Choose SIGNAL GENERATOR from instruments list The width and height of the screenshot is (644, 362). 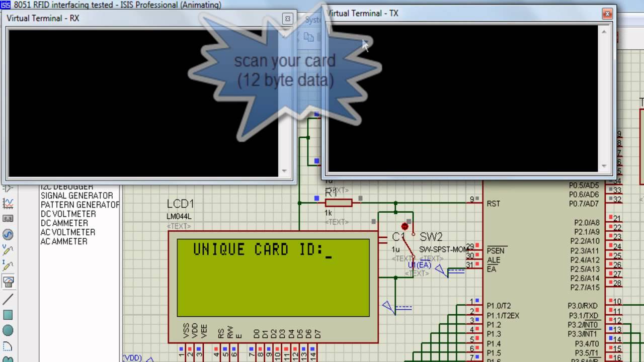pyautogui.click(x=77, y=196)
